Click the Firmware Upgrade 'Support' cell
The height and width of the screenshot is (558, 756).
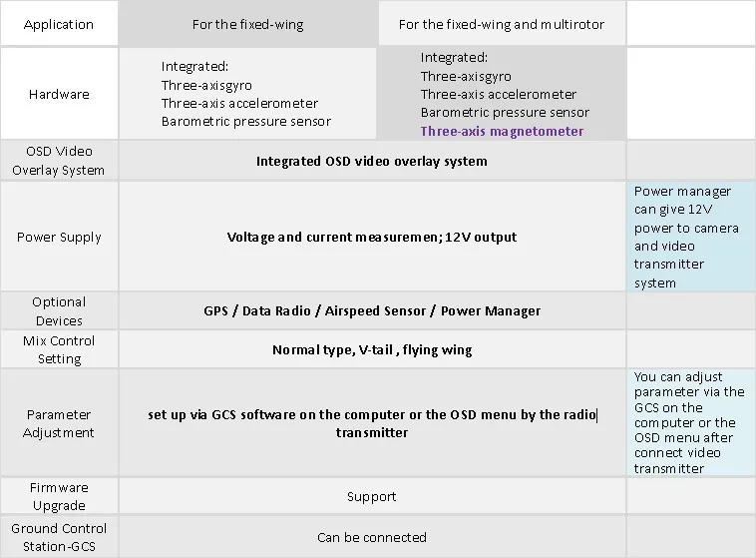pos(372,496)
